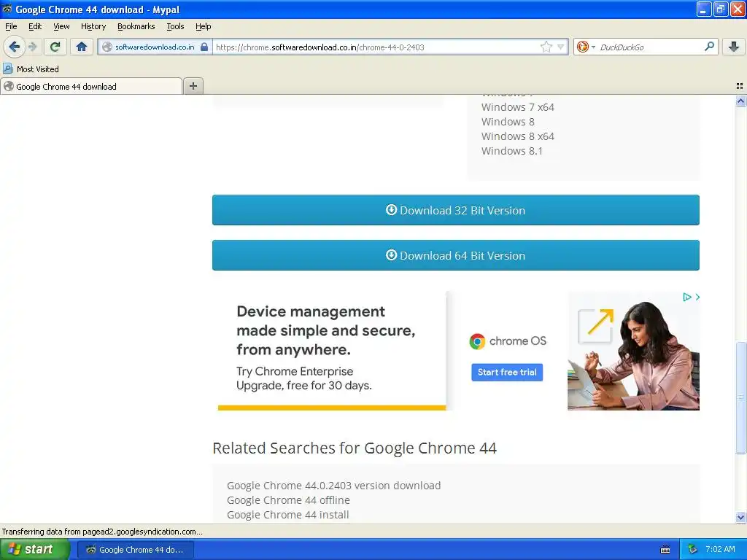Click the search magnifier icon
The height and width of the screenshot is (560, 747).
709,47
